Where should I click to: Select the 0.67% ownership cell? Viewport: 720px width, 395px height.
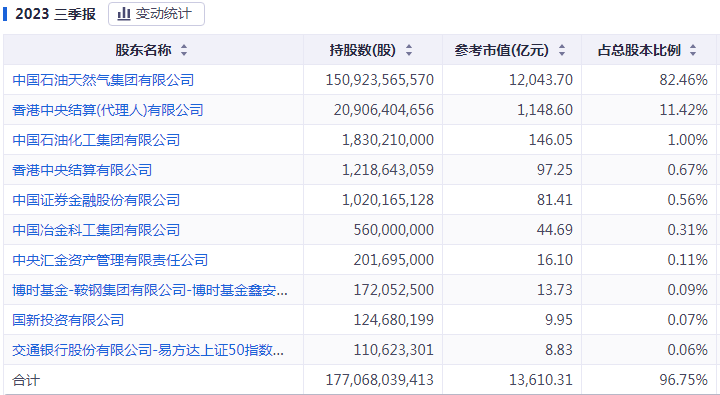point(687,170)
